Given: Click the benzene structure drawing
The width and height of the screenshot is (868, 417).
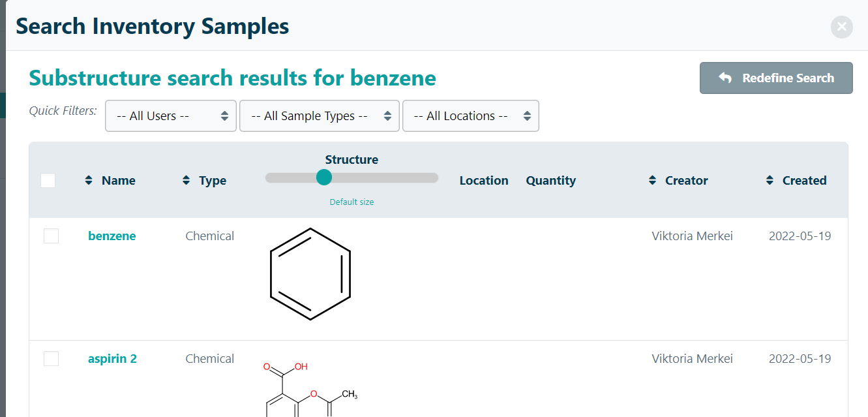Looking at the screenshot, I should 310,274.
